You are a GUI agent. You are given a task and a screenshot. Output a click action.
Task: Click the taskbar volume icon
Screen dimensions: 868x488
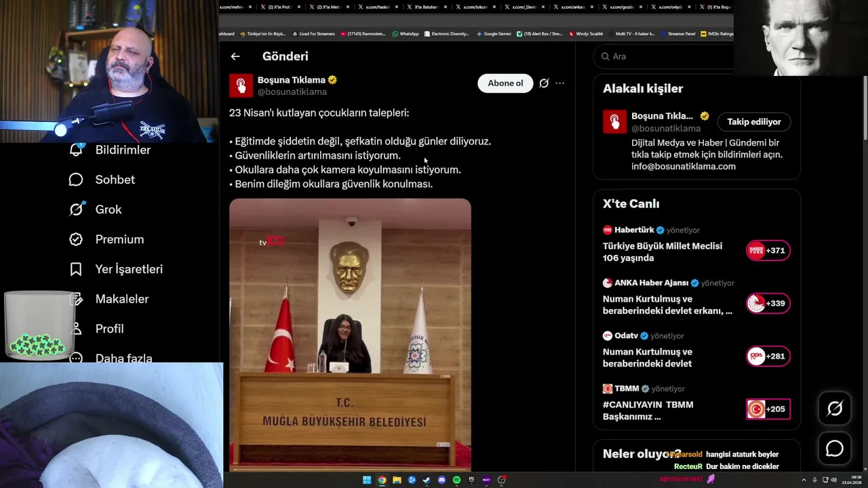click(x=833, y=480)
